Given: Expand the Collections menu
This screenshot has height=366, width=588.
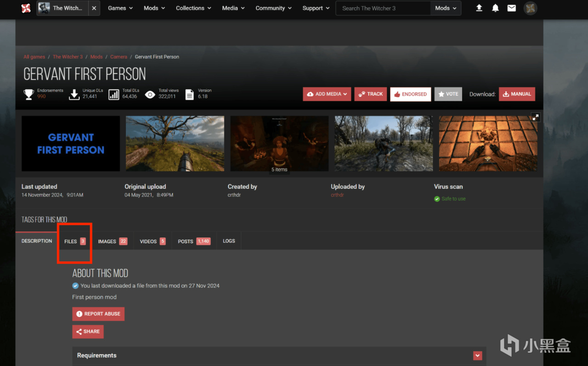Looking at the screenshot, I should [x=193, y=8].
